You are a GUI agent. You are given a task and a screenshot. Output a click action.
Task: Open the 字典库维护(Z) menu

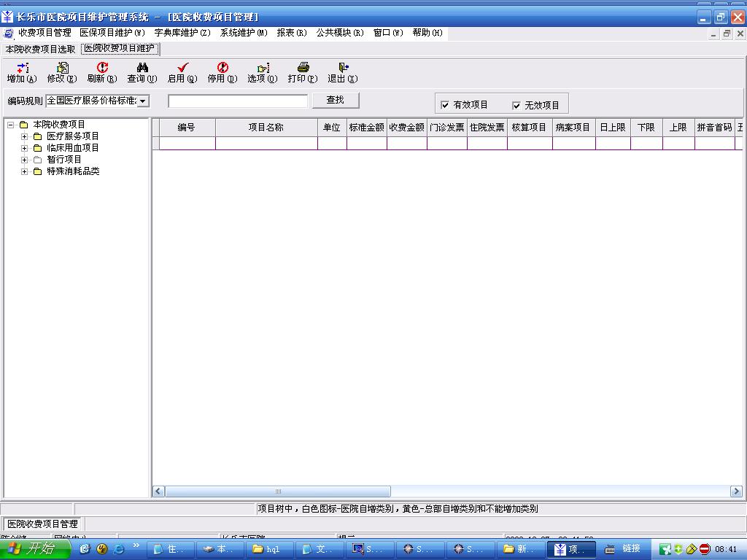click(182, 33)
